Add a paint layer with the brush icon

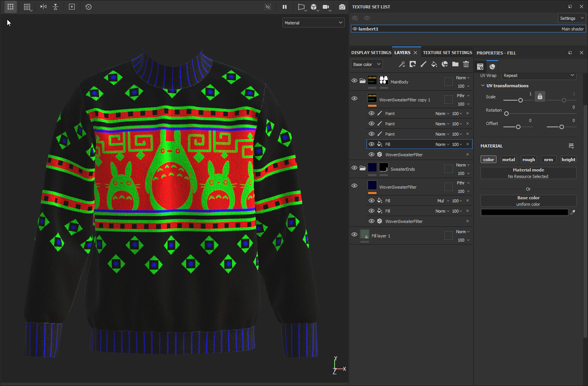point(423,64)
